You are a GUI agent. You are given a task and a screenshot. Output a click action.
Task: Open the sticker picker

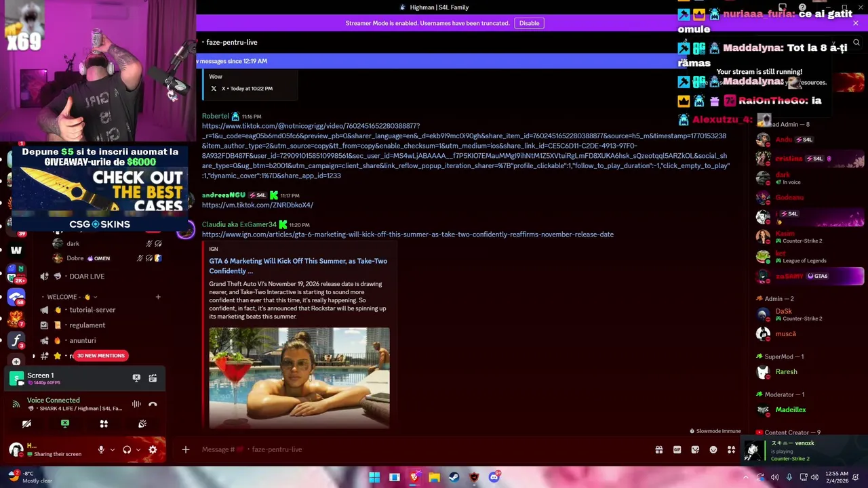[695, 449]
